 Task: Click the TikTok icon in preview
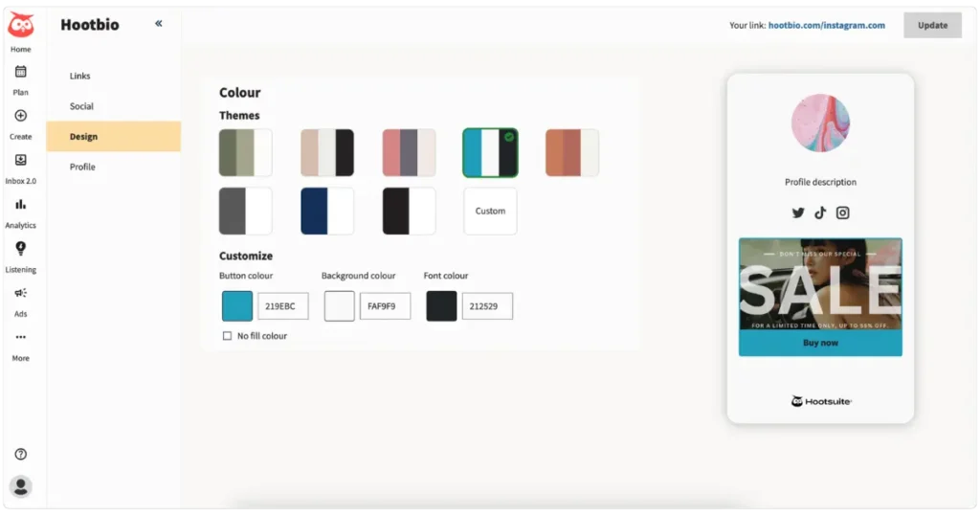point(820,213)
